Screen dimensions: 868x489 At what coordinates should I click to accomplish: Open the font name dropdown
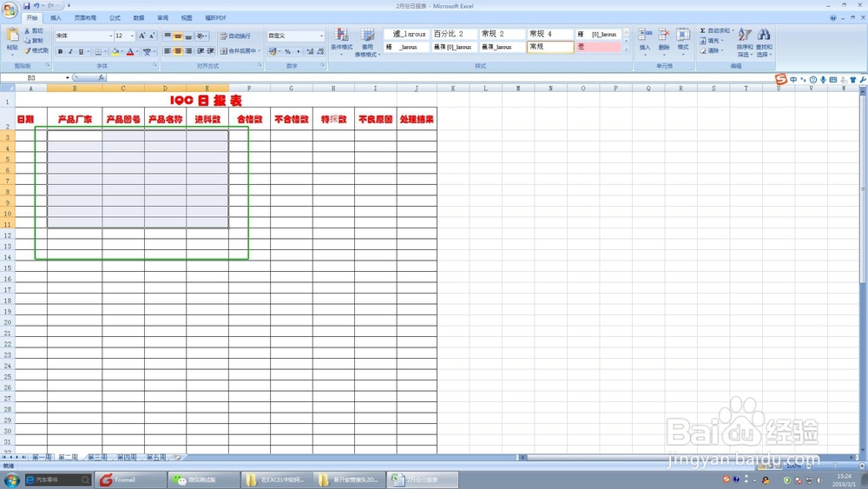click(111, 36)
